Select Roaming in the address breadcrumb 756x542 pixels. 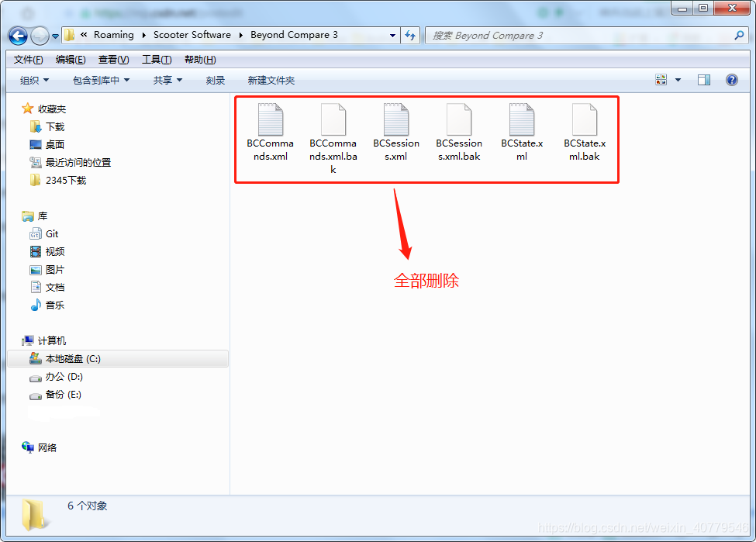tap(114, 35)
